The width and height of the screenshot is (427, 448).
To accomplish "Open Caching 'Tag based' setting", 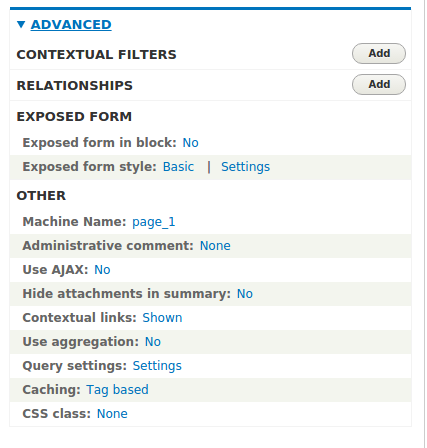I will click(117, 390).
